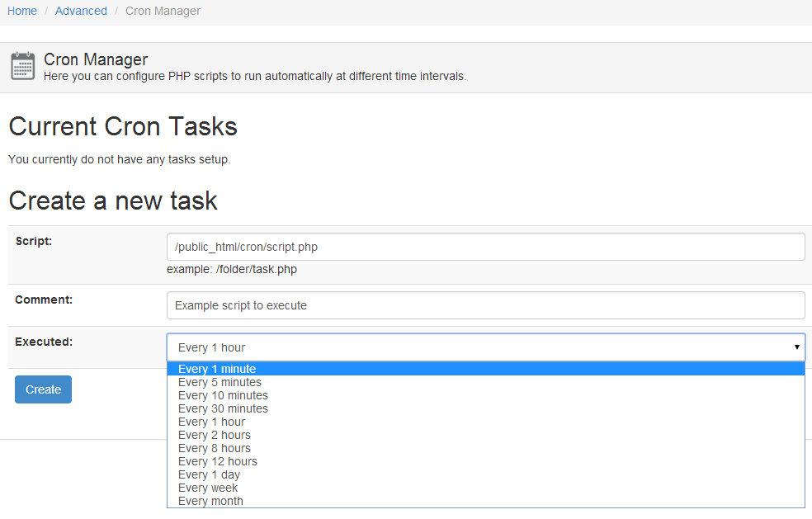Select the Every 2 hours option
Image resolution: width=812 pixels, height=519 pixels.
point(214,435)
